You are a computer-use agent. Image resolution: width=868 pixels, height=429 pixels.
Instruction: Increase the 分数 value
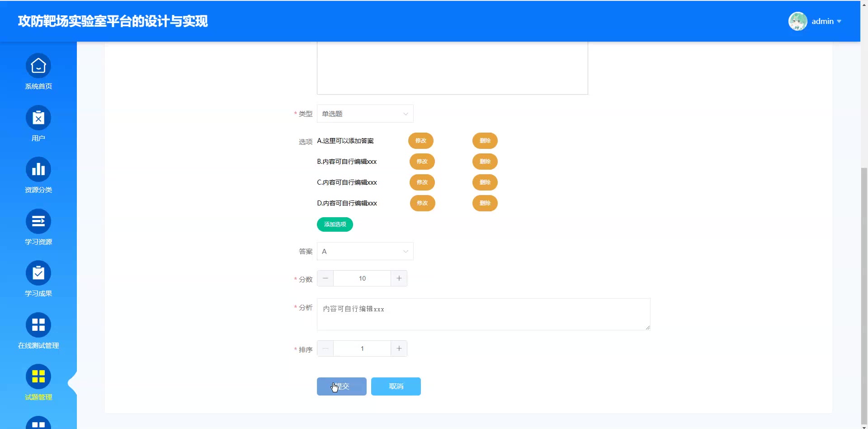399,278
